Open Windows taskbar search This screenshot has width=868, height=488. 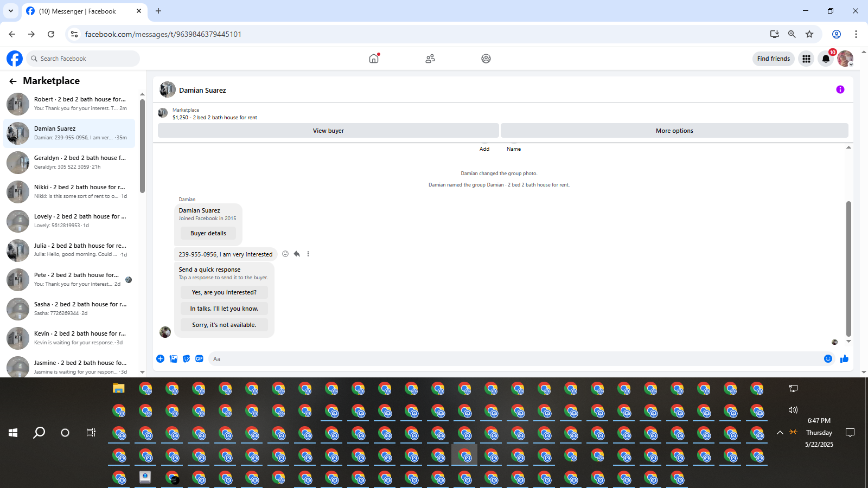39,433
